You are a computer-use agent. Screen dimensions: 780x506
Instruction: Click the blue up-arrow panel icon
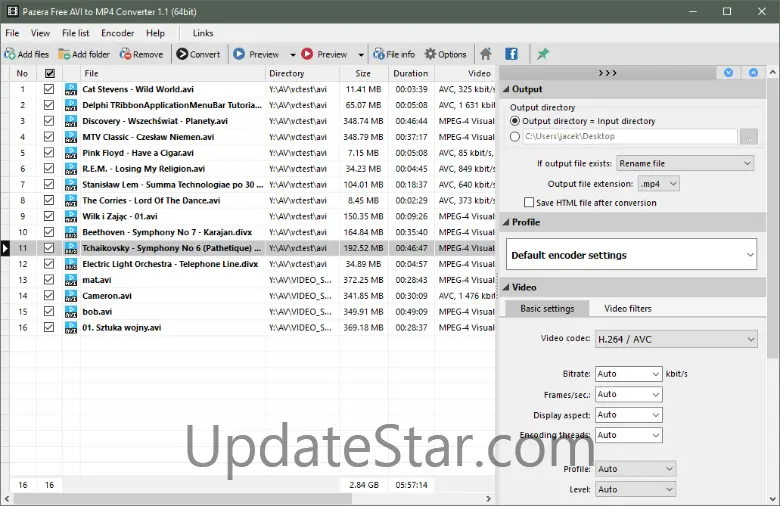tap(754, 73)
